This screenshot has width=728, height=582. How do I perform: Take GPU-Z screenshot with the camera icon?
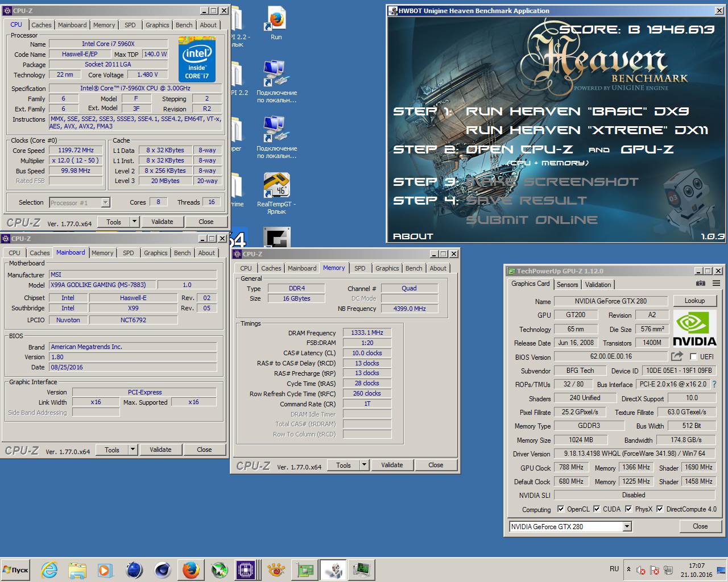[x=701, y=283]
